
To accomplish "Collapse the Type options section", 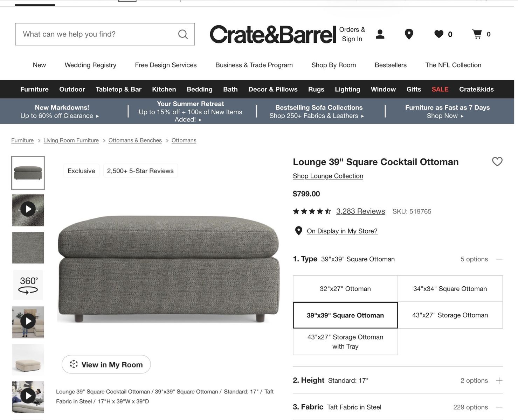I will pyautogui.click(x=499, y=259).
